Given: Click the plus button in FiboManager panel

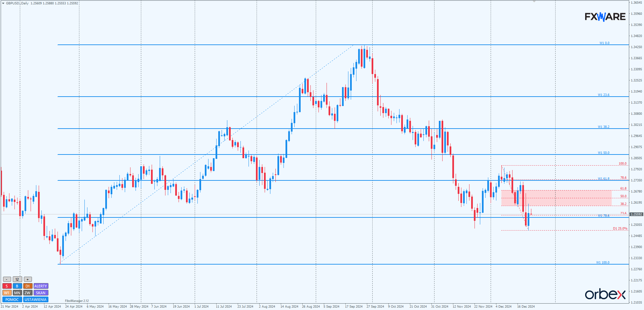Looking at the screenshot, I should (28, 279).
